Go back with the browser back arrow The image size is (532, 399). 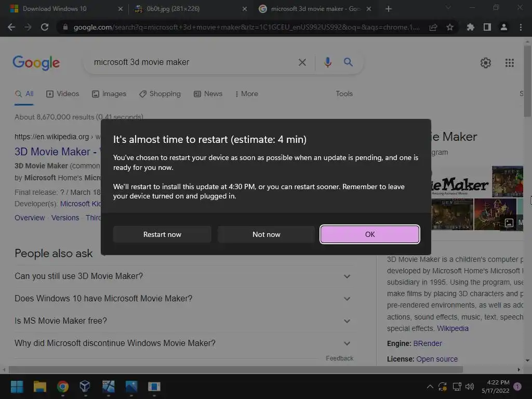[11, 27]
